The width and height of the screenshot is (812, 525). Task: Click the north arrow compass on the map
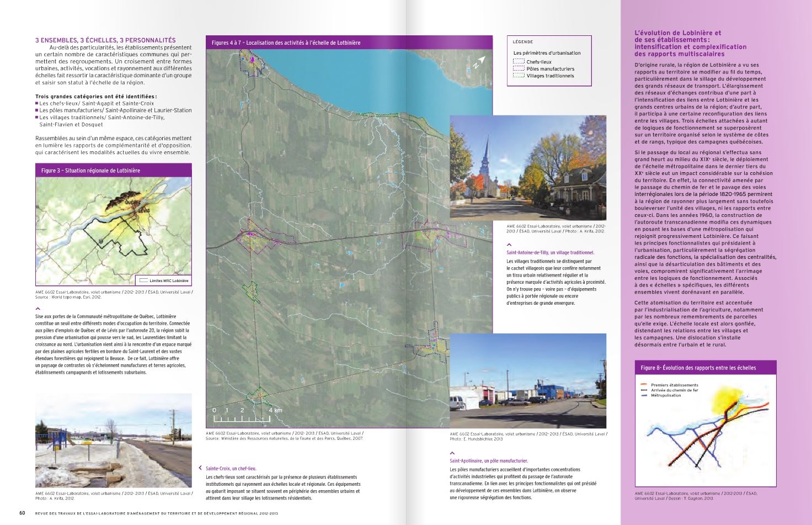tap(478, 62)
